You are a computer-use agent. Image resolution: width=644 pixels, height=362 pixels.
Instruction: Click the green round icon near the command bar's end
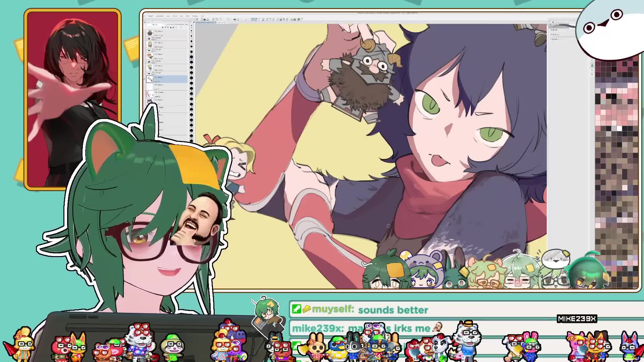point(299,19)
